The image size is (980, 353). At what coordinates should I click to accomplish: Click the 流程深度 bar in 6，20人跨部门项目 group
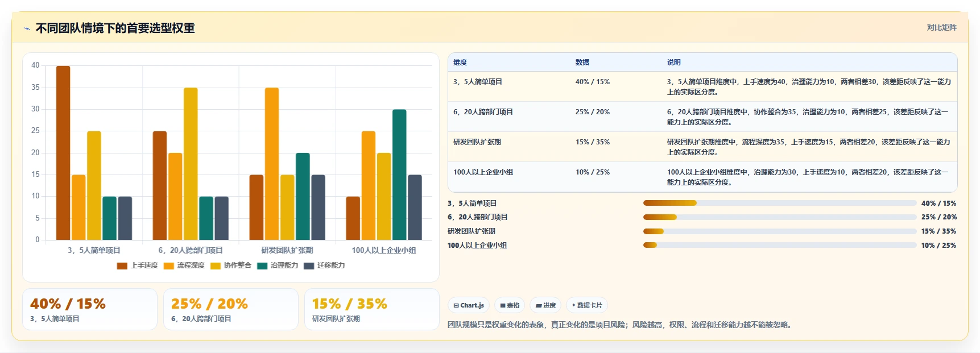pos(175,197)
